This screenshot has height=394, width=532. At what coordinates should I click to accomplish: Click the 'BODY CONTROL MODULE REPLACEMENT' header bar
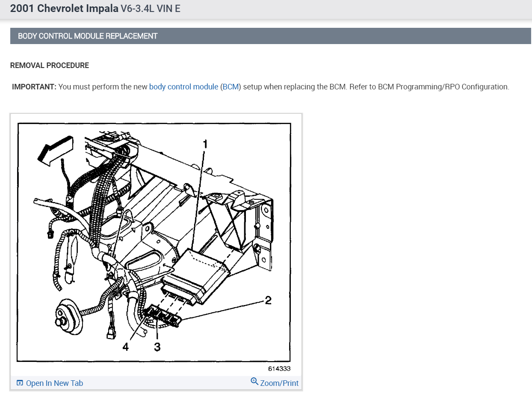click(x=270, y=36)
